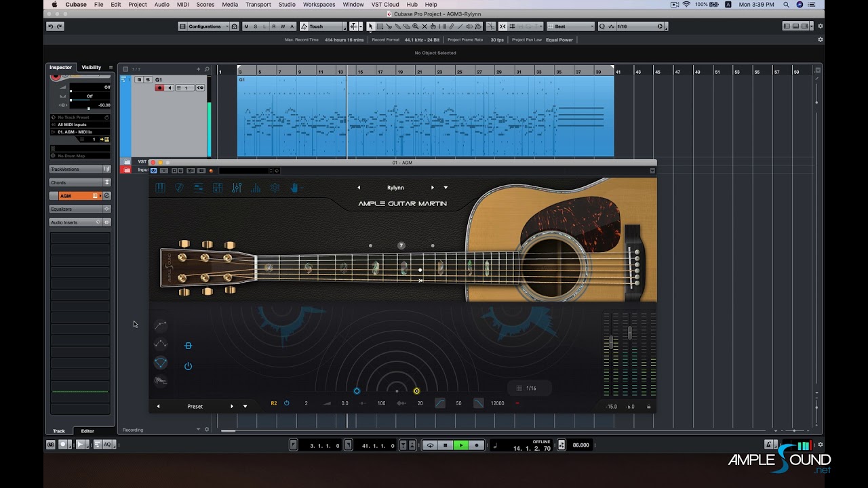Start playback with the green play button
Screen dimensions: 868x488
[460, 445]
